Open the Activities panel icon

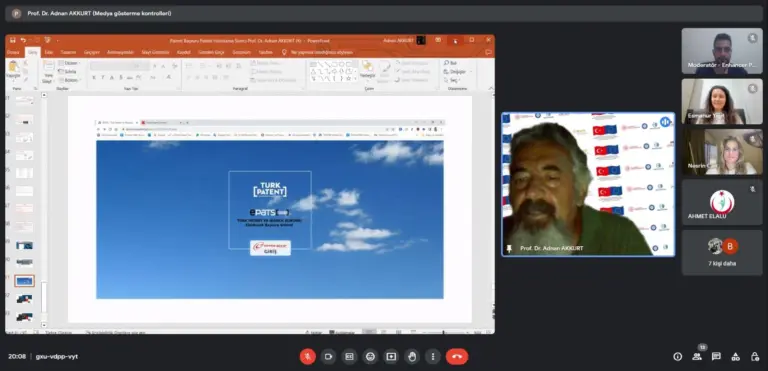[x=736, y=357]
